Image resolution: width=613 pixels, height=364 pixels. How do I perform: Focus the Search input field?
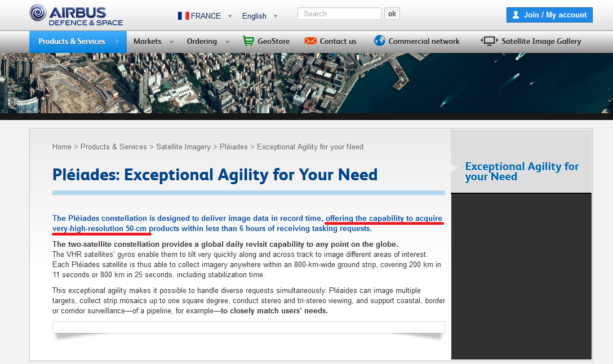339,14
